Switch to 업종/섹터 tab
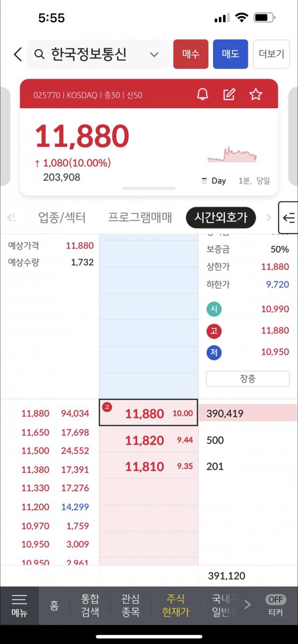 [x=62, y=217]
